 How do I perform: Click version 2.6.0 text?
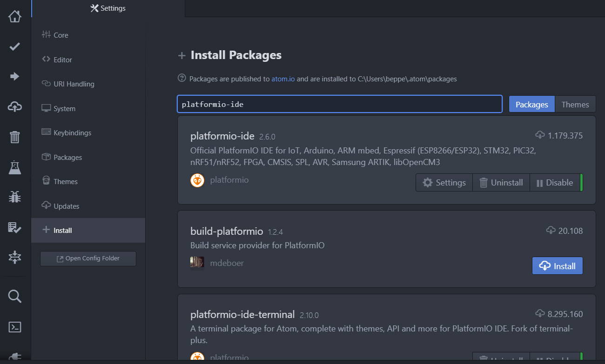pos(268,137)
